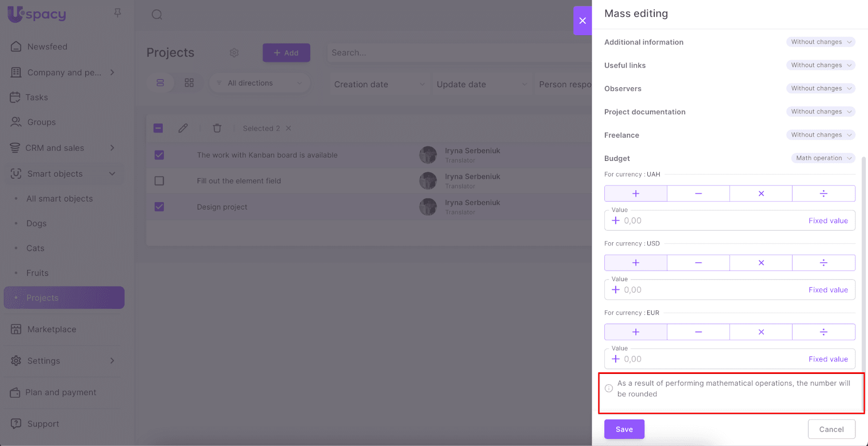The height and width of the screenshot is (446, 868).
Task: Select multiply operator for USD currency
Action: pos(761,263)
